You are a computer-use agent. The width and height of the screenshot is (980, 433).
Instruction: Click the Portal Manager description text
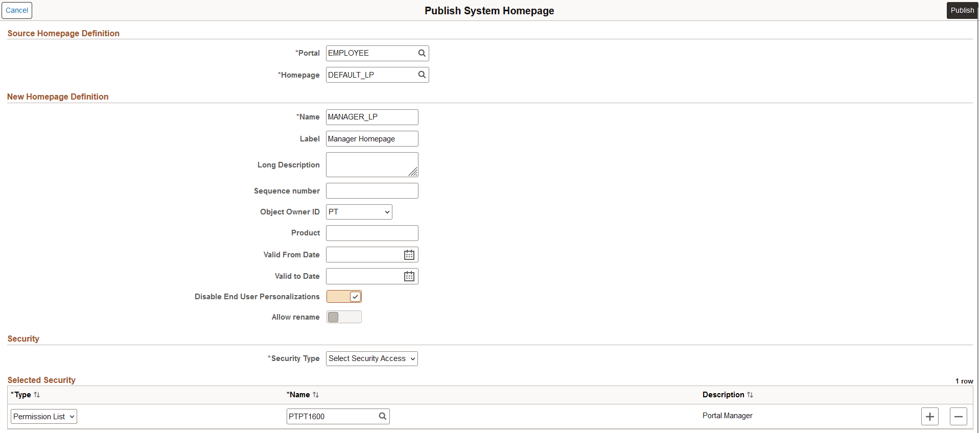tap(728, 416)
